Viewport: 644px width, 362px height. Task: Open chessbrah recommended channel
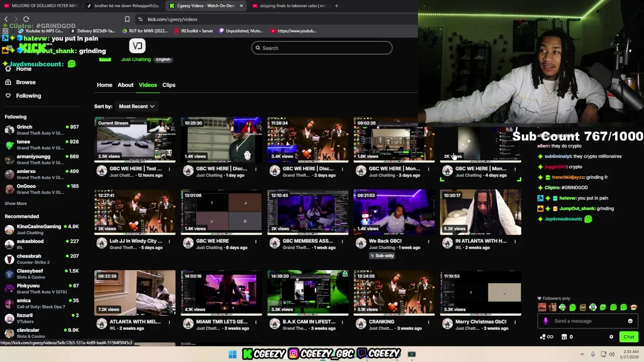click(x=41, y=259)
